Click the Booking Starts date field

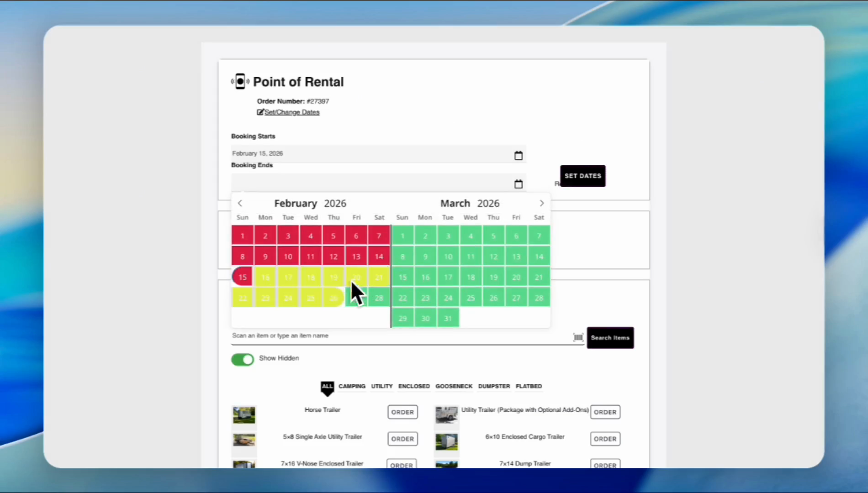coord(370,154)
